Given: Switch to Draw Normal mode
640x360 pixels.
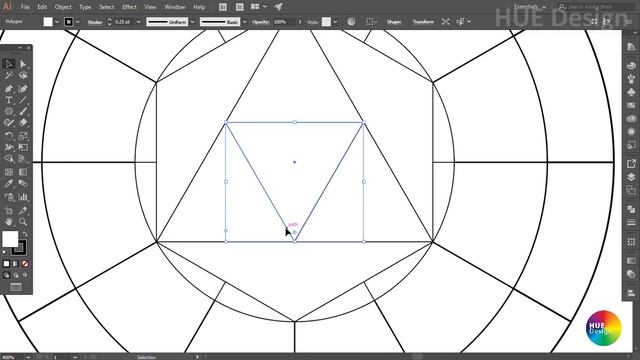Looking at the screenshot, I should click(x=7, y=275).
